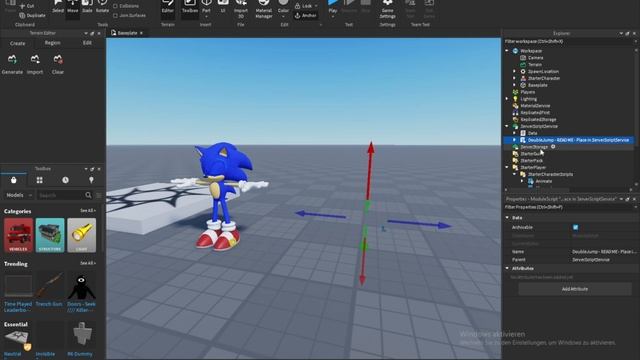Click See All next to Trending

coord(87,263)
